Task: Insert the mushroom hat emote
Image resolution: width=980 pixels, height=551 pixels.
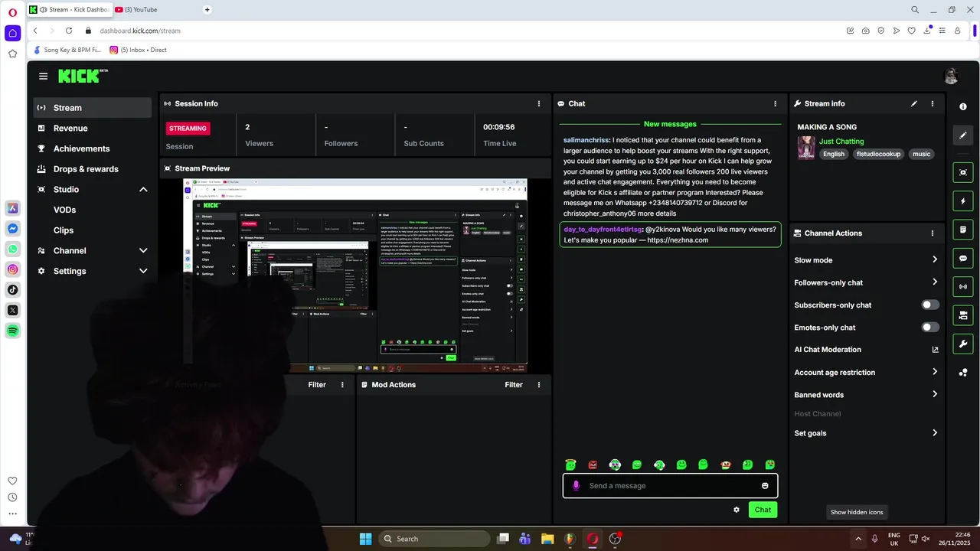Action: point(726,465)
